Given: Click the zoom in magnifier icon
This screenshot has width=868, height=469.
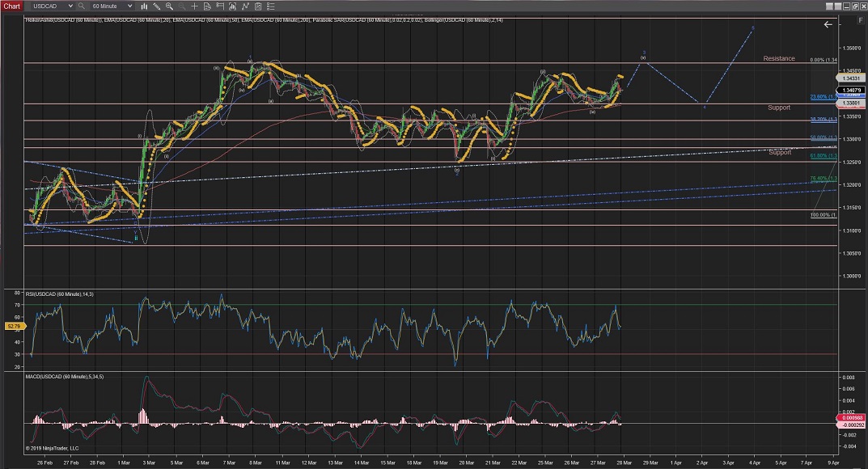Looking at the screenshot, I should click(169, 6).
